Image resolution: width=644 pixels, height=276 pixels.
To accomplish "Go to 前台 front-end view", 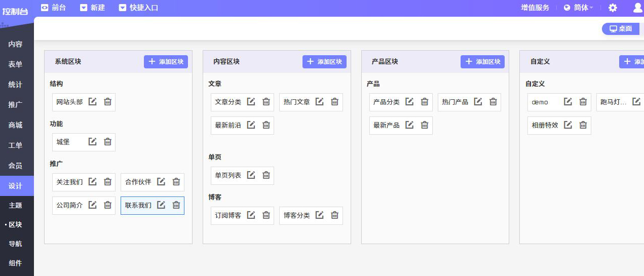I will [53, 8].
